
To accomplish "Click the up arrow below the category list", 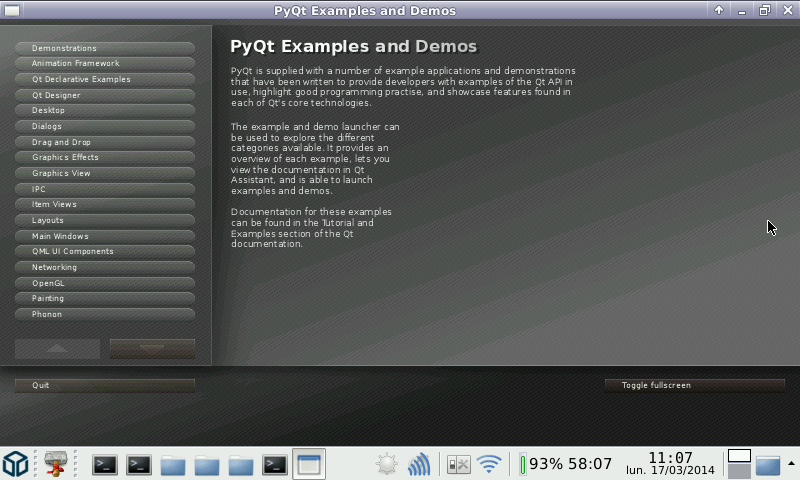I will click(x=57, y=349).
